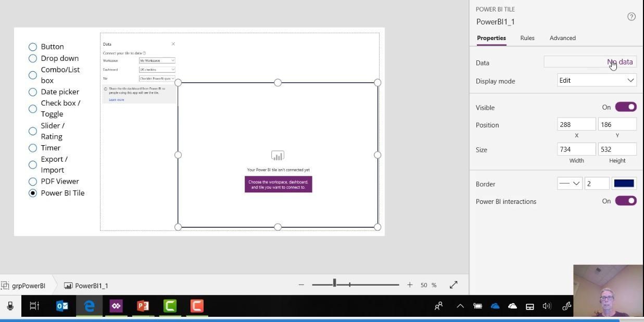Viewport: 644px width, 322px height.
Task: Click the Size Width field
Action: (x=576, y=149)
